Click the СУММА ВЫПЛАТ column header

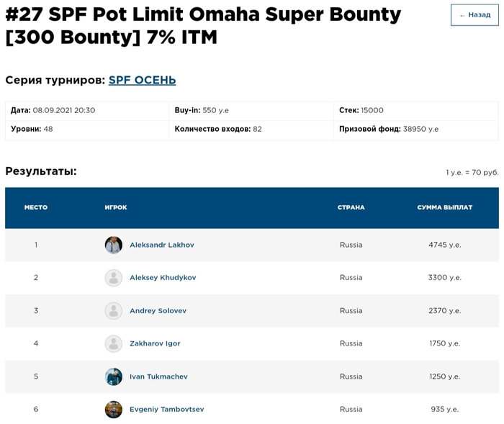coord(444,207)
